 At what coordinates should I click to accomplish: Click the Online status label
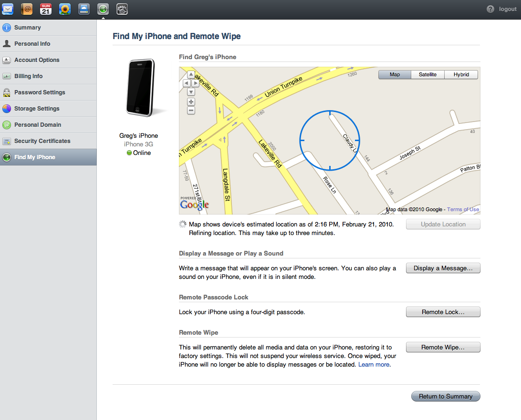click(142, 153)
